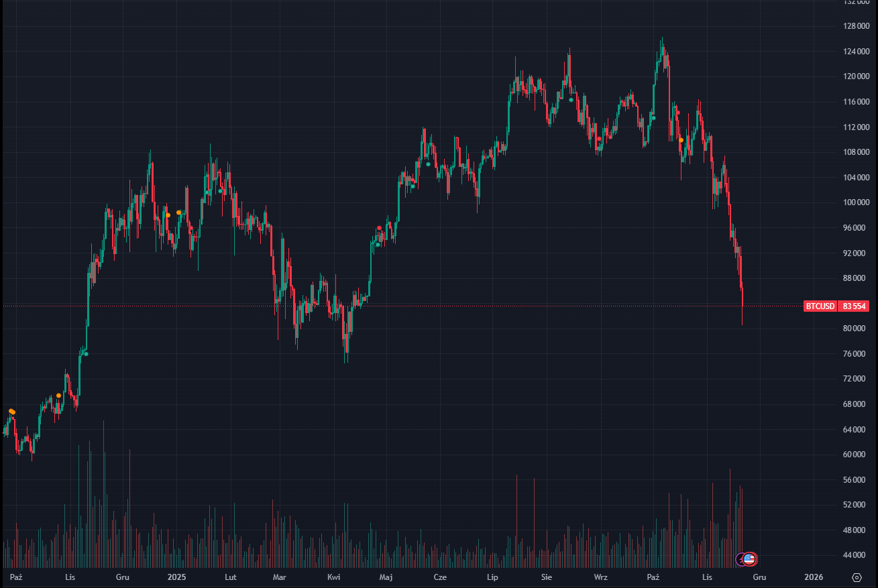Click orange marker dot near 110 000 in October 2025
Screen dimensions: 878x588
681,140
